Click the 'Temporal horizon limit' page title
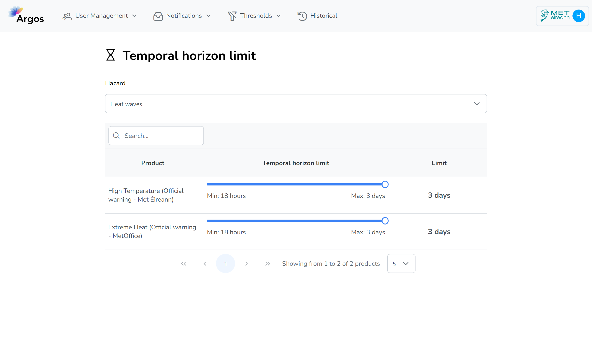The width and height of the screenshot is (592, 364). [x=189, y=56]
